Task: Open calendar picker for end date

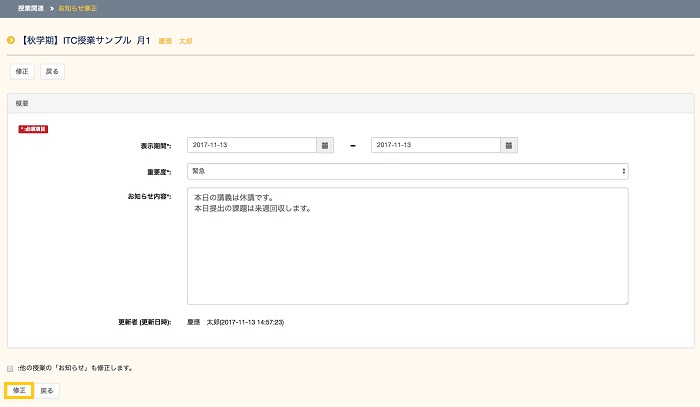Action: (x=509, y=145)
